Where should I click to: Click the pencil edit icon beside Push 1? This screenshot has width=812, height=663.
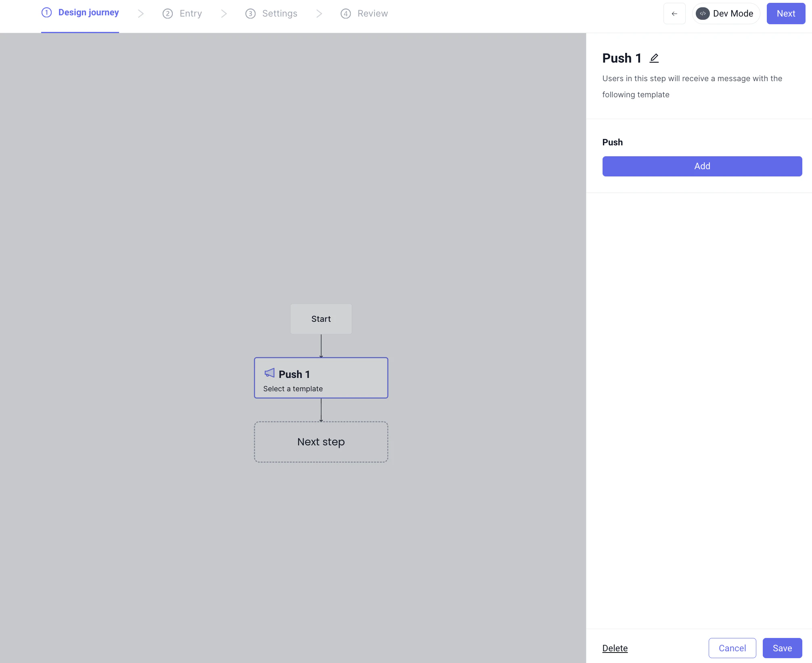(654, 58)
